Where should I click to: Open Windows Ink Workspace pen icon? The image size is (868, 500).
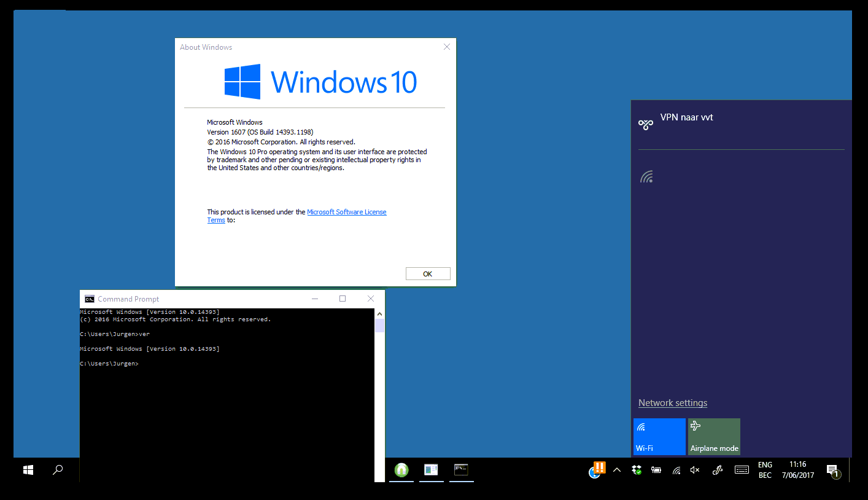point(717,470)
